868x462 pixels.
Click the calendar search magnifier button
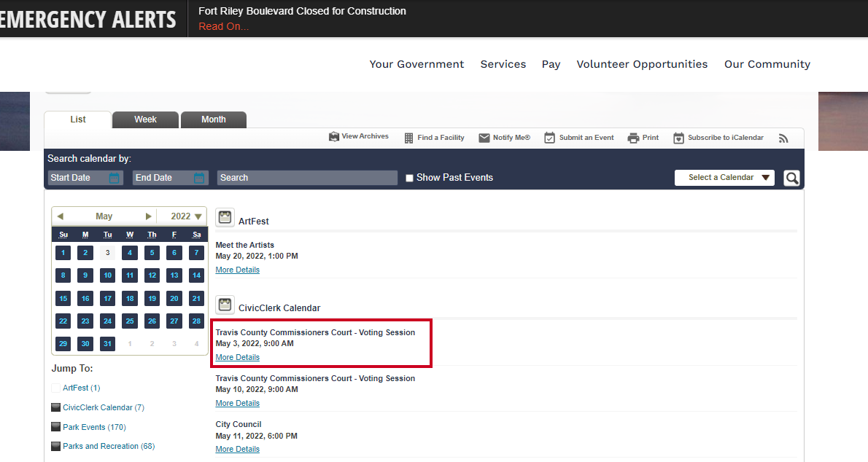[x=791, y=178]
